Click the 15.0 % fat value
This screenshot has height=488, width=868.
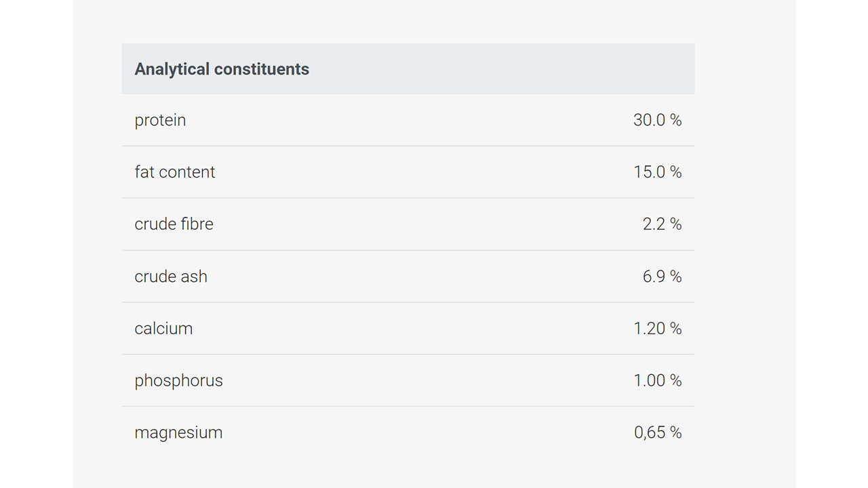click(x=657, y=172)
